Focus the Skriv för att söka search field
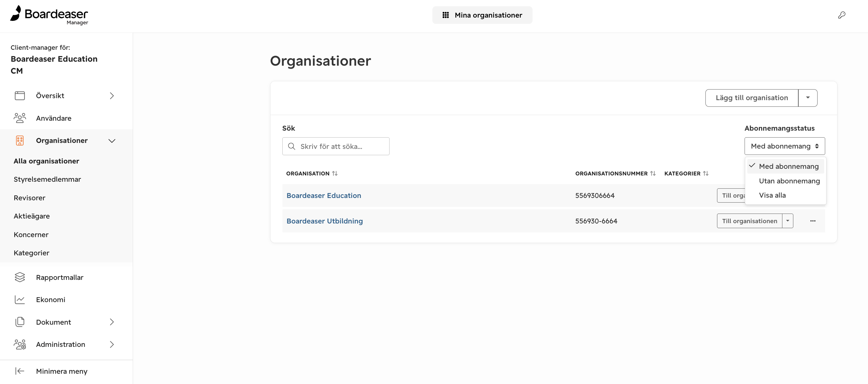The image size is (868, 384). click(x=335, y=146)
